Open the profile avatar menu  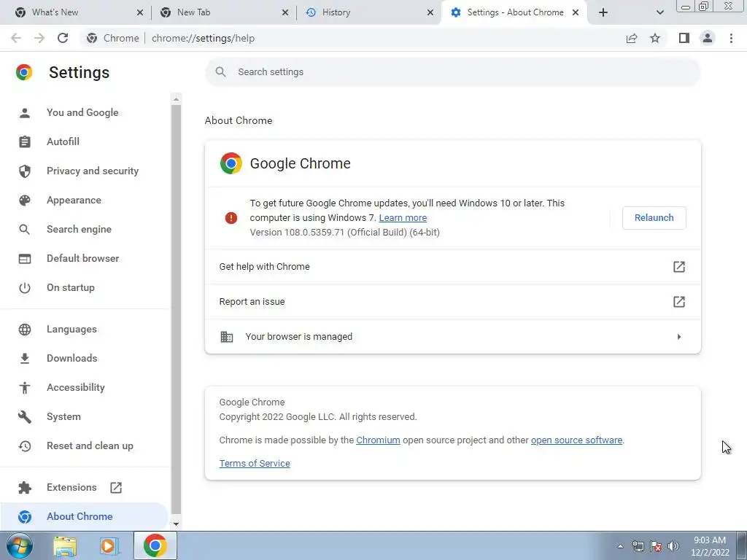coord(708,38)
